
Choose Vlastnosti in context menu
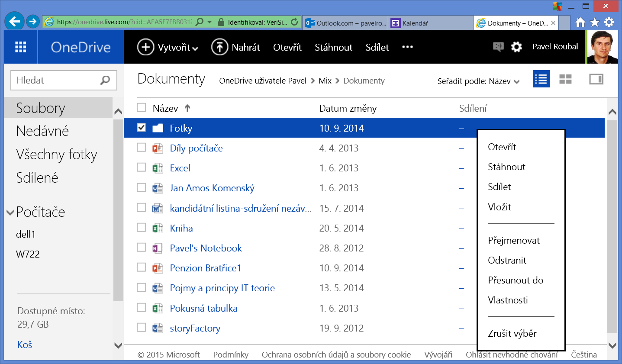click(508, 300)
